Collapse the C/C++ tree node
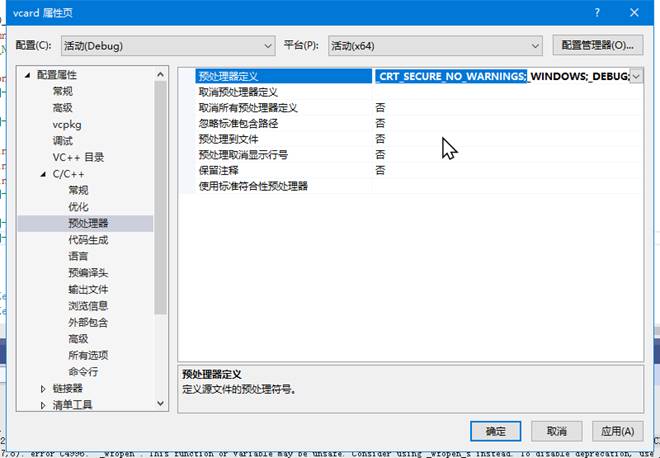Screen dimensions: 660x458 (x=42, y=174)
